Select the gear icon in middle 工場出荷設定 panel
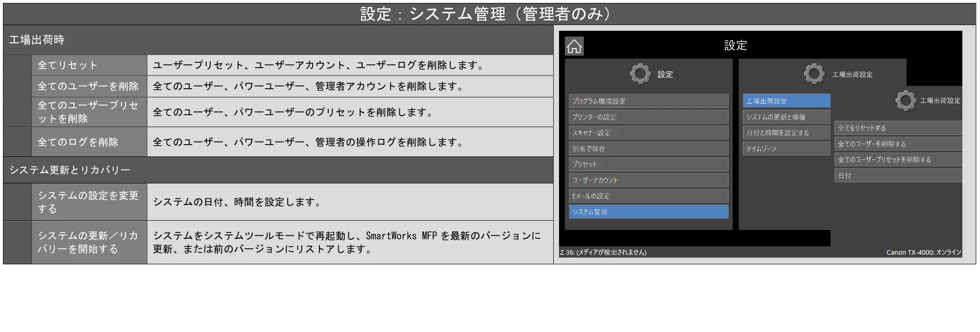This screenshot has height=332, width=980. point(814,74)
